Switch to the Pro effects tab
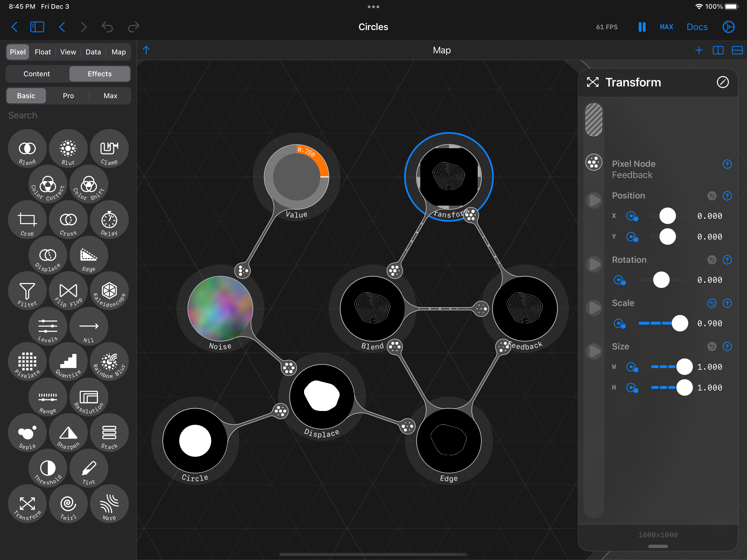Image resolution: width=747 pixels, height=560 pixels. coord(68,96)
